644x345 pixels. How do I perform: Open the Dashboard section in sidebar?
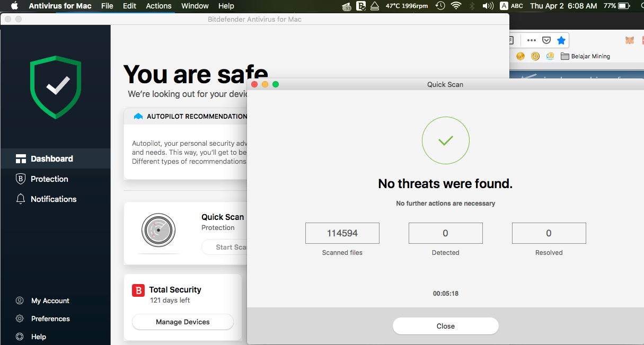(55, 158)
